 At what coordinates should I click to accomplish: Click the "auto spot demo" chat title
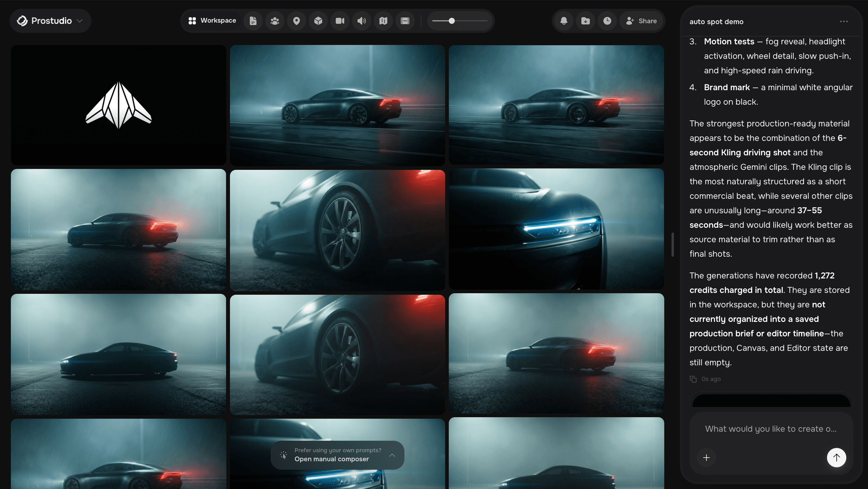716,22
